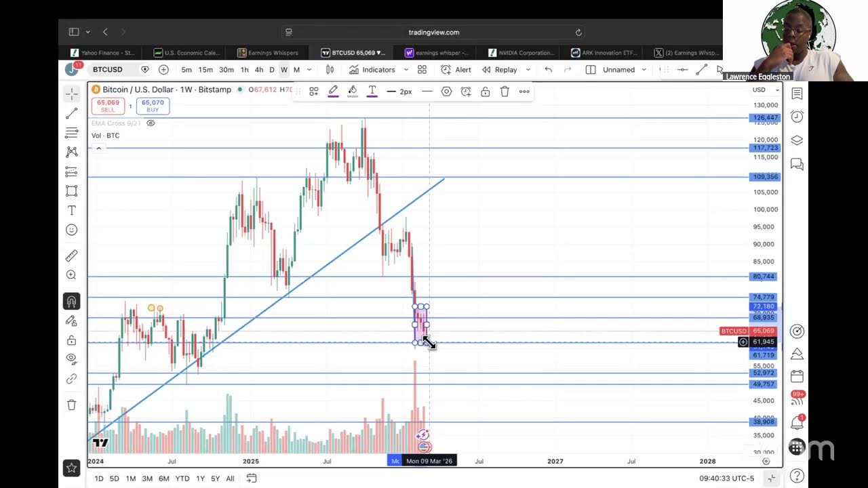Change the candlestick chart style
This screenshot has height=488, width=868.
click(330, 70)
